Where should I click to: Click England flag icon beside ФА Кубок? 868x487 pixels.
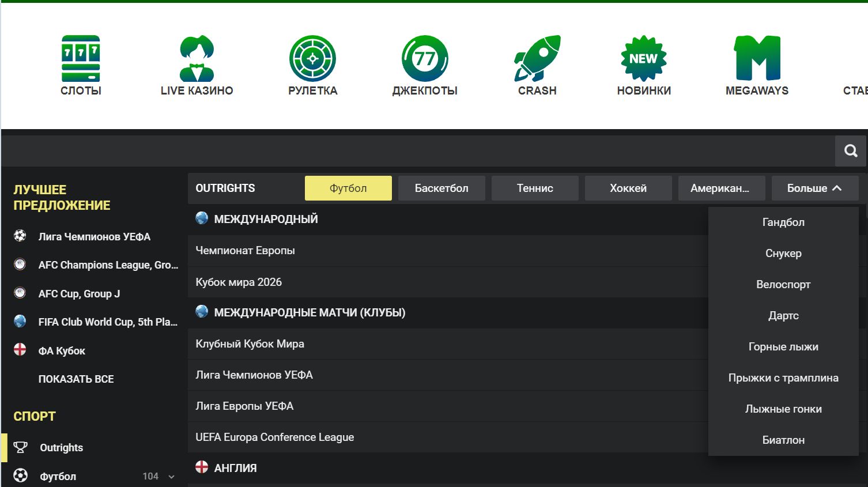pos(20,350)
